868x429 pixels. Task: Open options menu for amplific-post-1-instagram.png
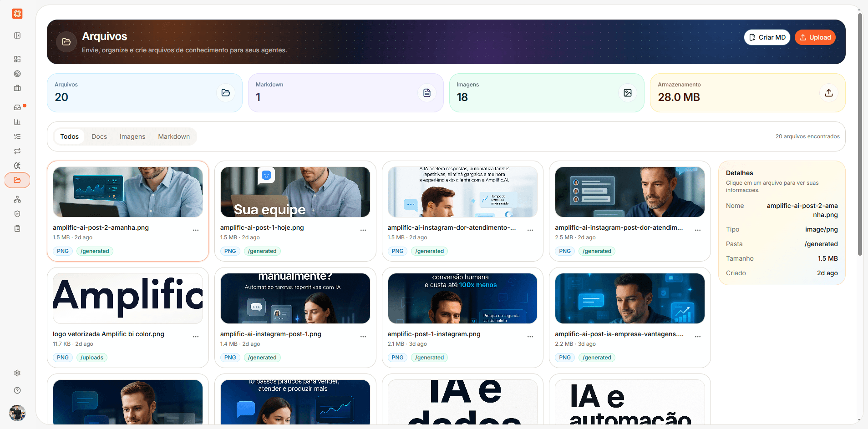point(530,337)
